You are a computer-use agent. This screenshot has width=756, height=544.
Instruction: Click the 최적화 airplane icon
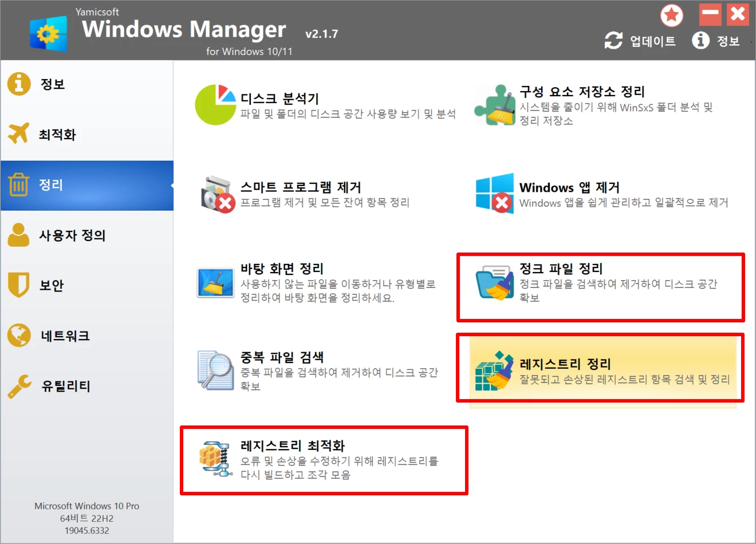(18, 133)
